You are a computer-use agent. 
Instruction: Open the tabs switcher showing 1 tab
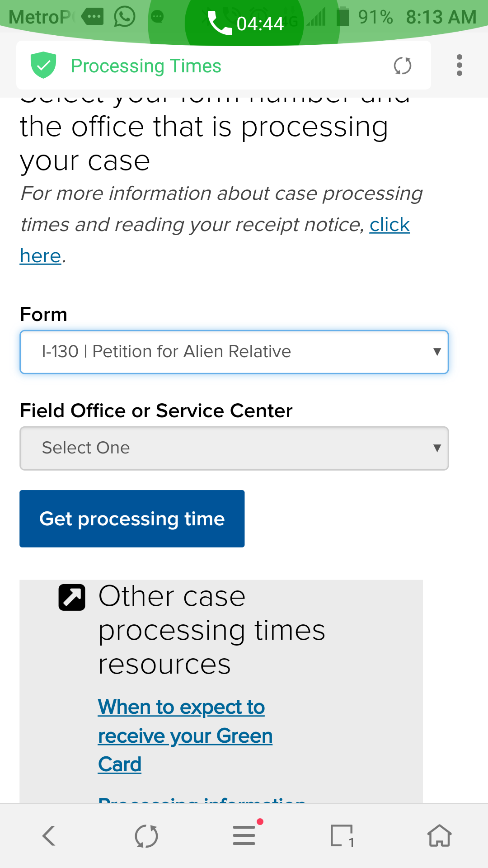pyautogui.click(x=342, y=835)
